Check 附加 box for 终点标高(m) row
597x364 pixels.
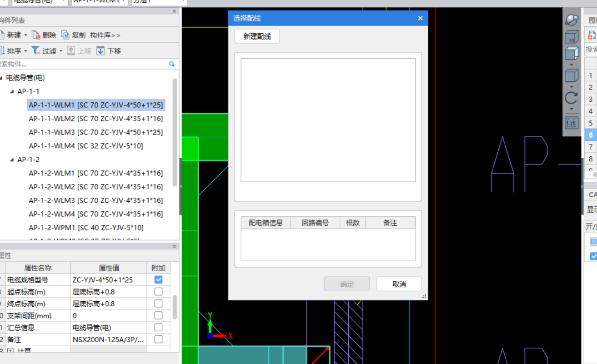pos(158,304)
